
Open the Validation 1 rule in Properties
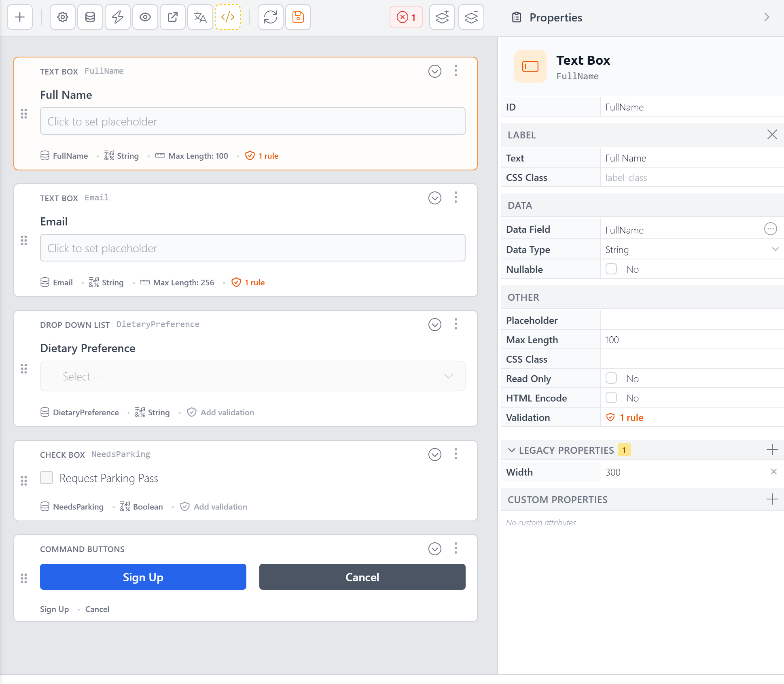pyautogui.click(x=625, y=417)
